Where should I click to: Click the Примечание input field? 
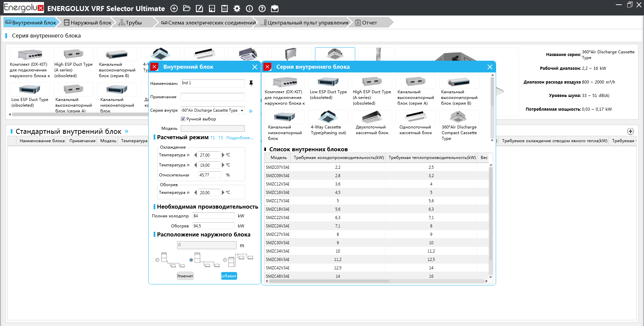pos(213,97)
